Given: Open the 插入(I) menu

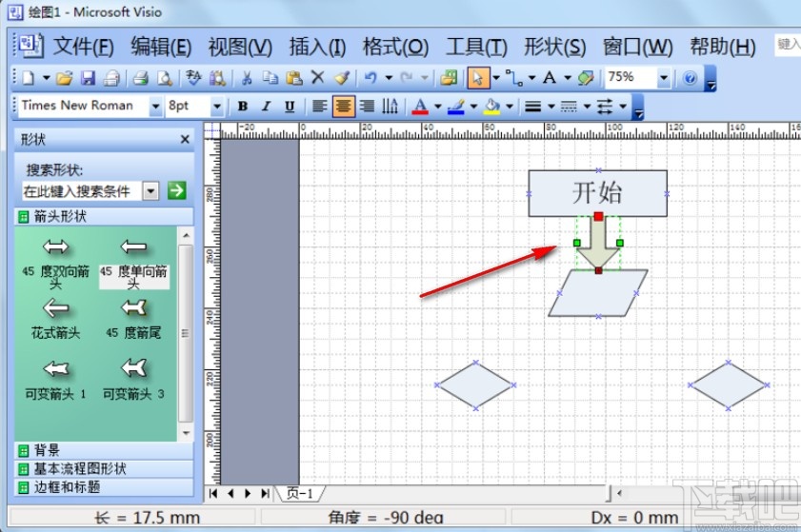Looking at the screenshot, I should (x=317, y=47).
